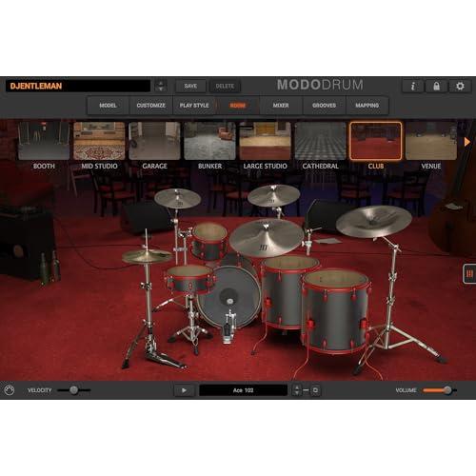Click the preset up/down arrows beside DJENTLEMAN

(161, 86)
